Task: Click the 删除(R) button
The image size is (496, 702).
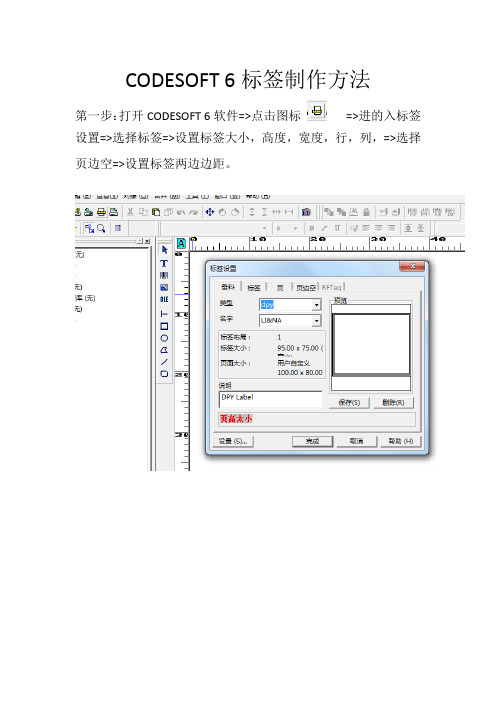Action: coord(393,402)
